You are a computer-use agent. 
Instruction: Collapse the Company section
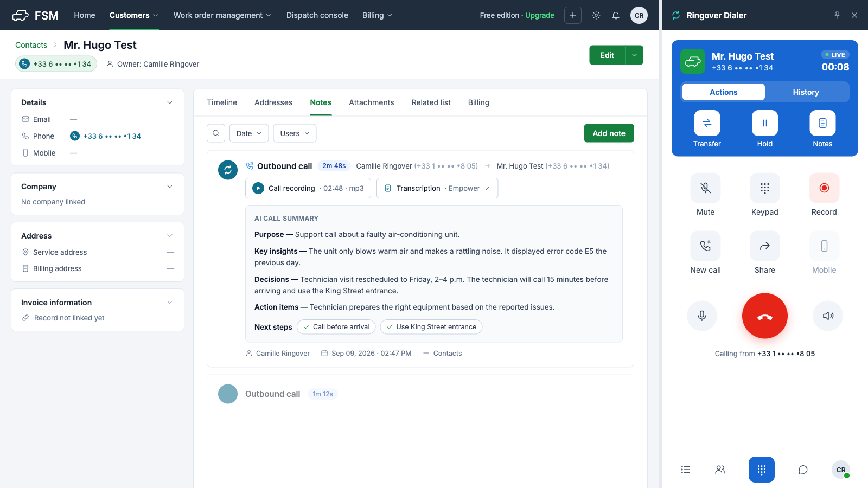170,187
